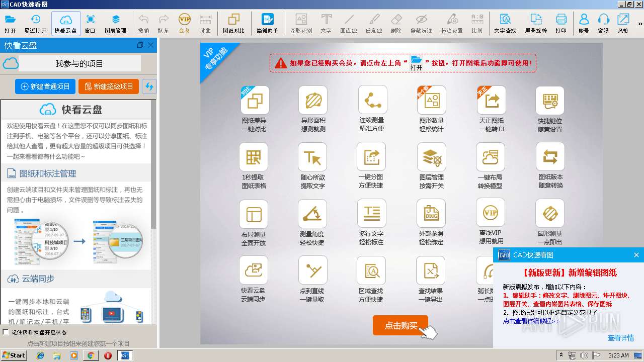Click the 查找结果一键导出 feature icon

pyautogui.click(x=431, y=270)
